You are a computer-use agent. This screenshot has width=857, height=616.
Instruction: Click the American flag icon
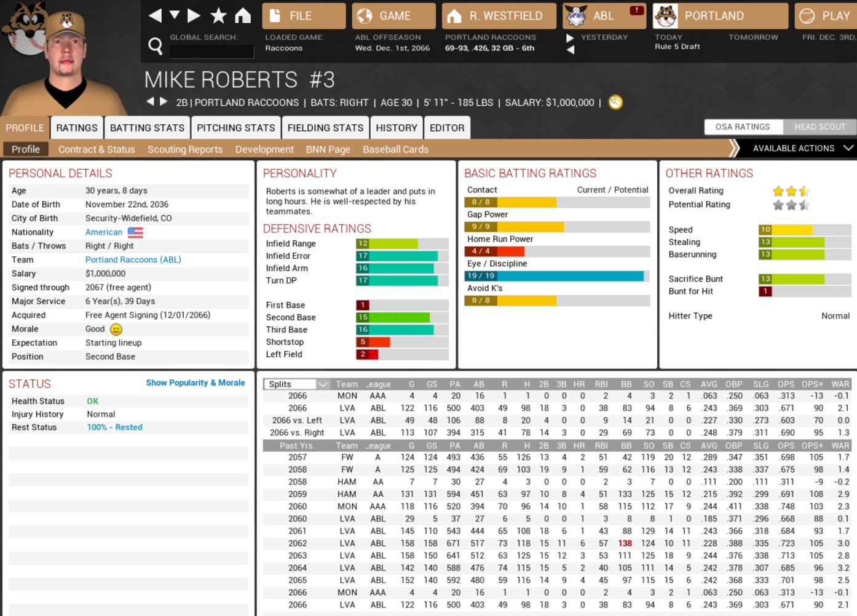[135, 232]
